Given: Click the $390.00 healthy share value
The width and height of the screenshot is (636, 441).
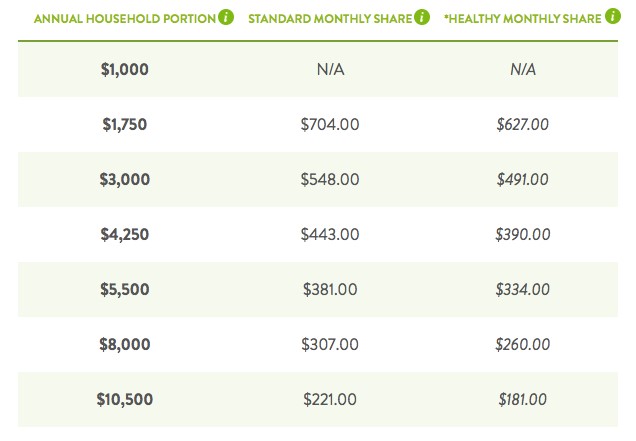Looking at the screenshot, I should [522, 234].
